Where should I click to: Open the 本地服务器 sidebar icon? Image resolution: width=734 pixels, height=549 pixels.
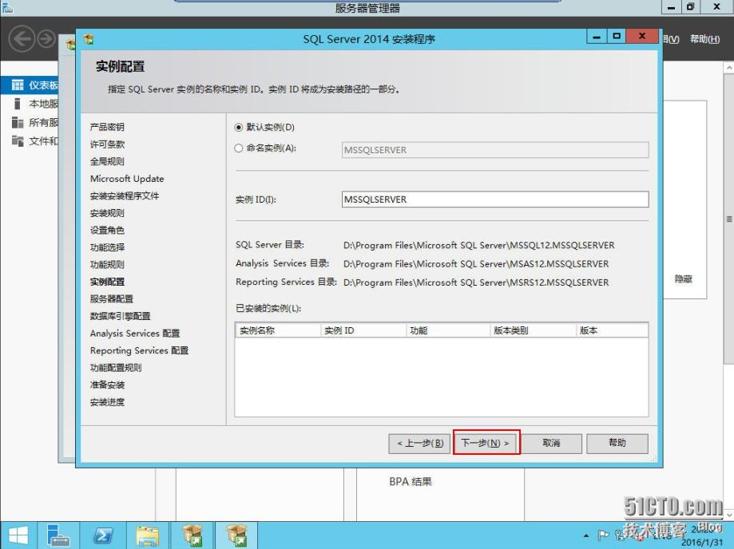17,103
